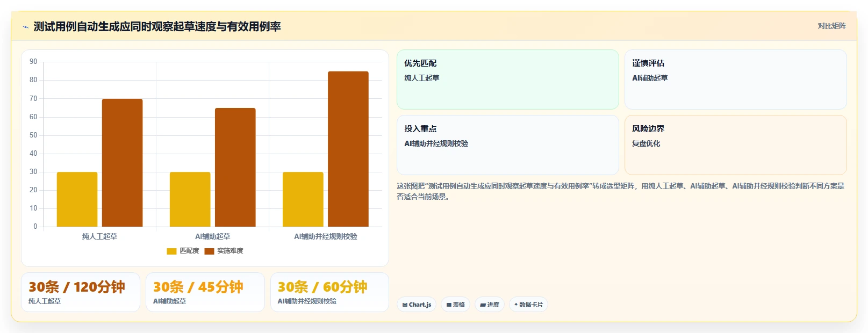The image size is (868, 333).
Task: Open the 30条 / 60分钟 stat card
Action: click(329, 292)
